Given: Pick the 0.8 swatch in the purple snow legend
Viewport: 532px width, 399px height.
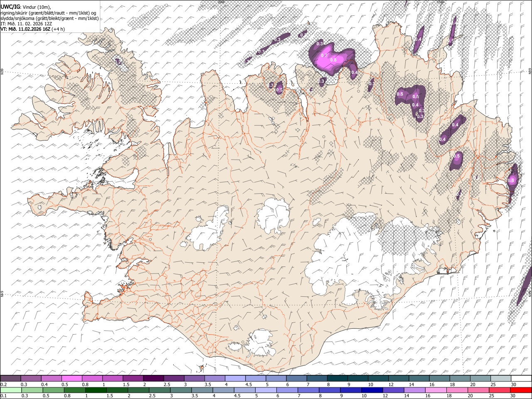Looking at the screenshot, I should click(92, 379).
